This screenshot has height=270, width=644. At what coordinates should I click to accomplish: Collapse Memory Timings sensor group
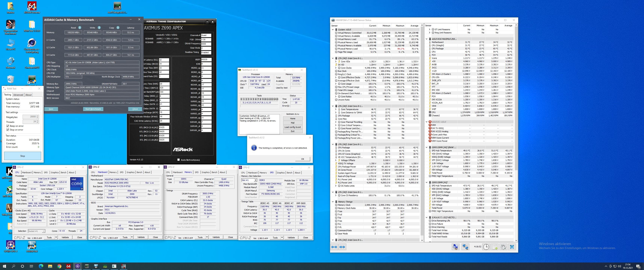[333, 202]
